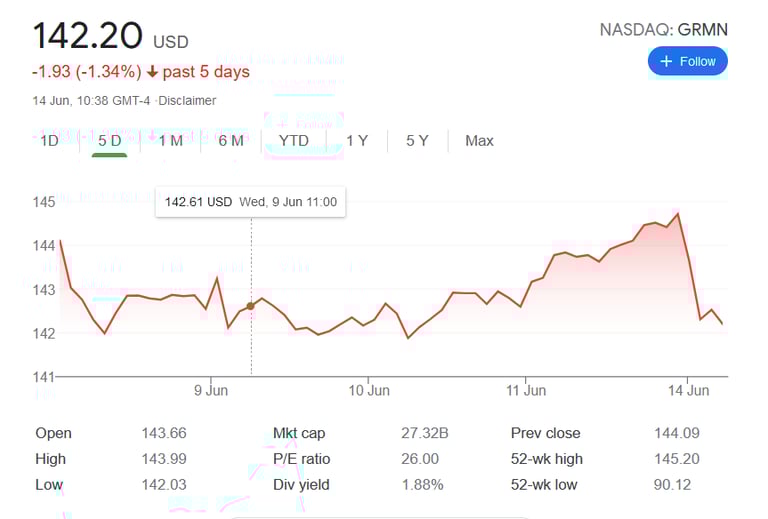Show the 5Y price chart
This screenshot has width=768, height=519.
[417, 141]
